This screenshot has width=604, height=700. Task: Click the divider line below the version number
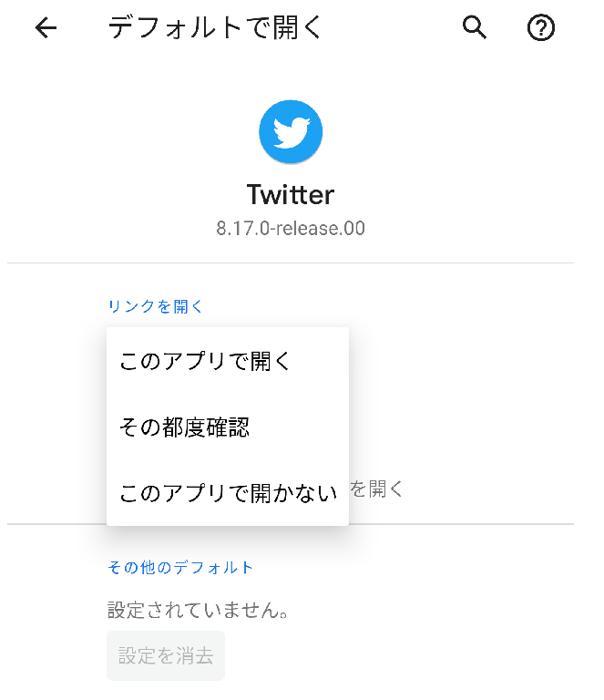click(291, 262)
